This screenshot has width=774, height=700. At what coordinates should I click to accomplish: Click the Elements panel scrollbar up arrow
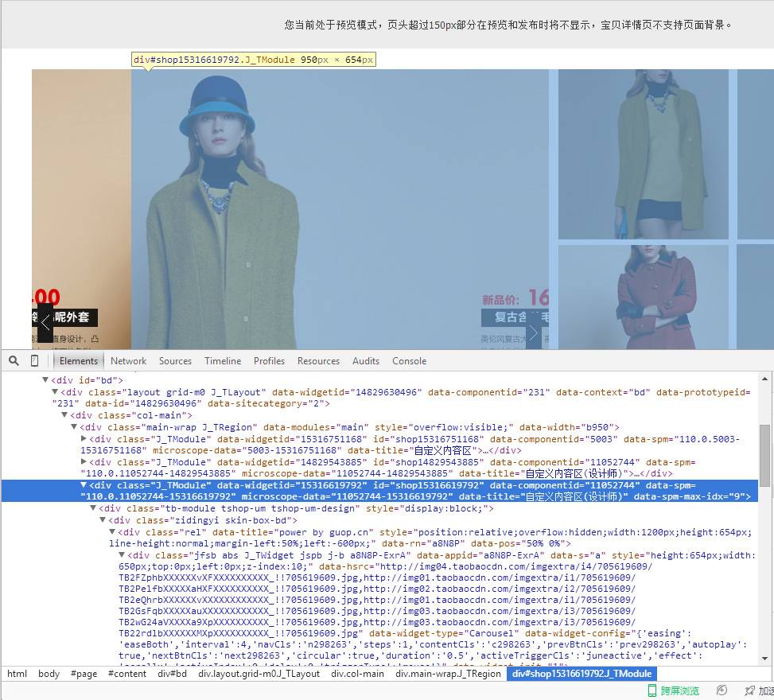[x=766, y=377]
